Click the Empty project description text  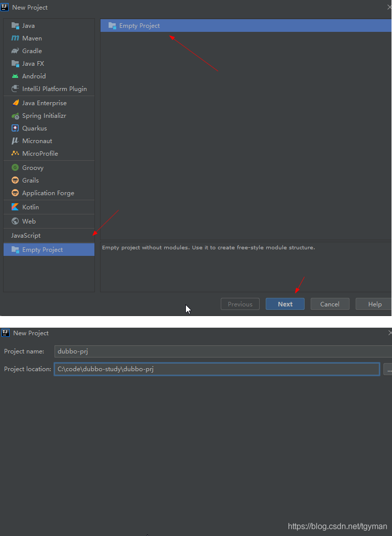point(208,247)
